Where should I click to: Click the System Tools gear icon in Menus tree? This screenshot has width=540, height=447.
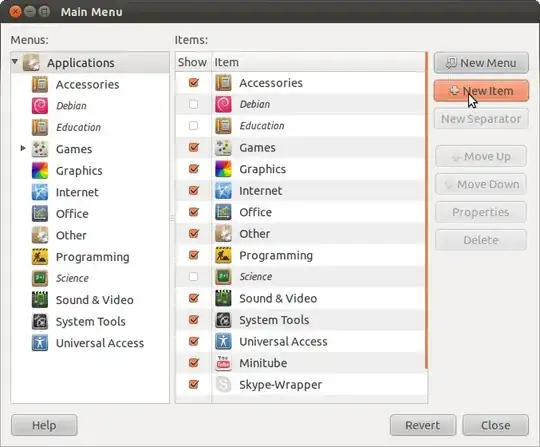[x=40, y=321]
